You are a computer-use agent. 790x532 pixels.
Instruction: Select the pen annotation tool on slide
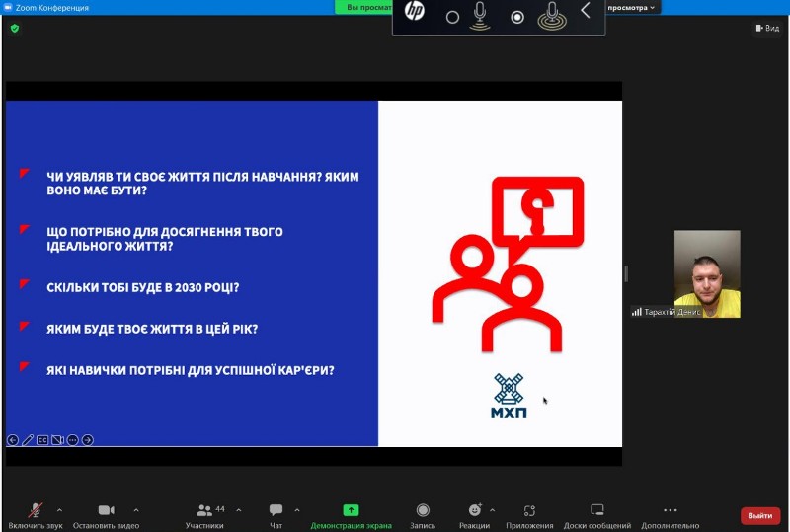pos(28,440)
